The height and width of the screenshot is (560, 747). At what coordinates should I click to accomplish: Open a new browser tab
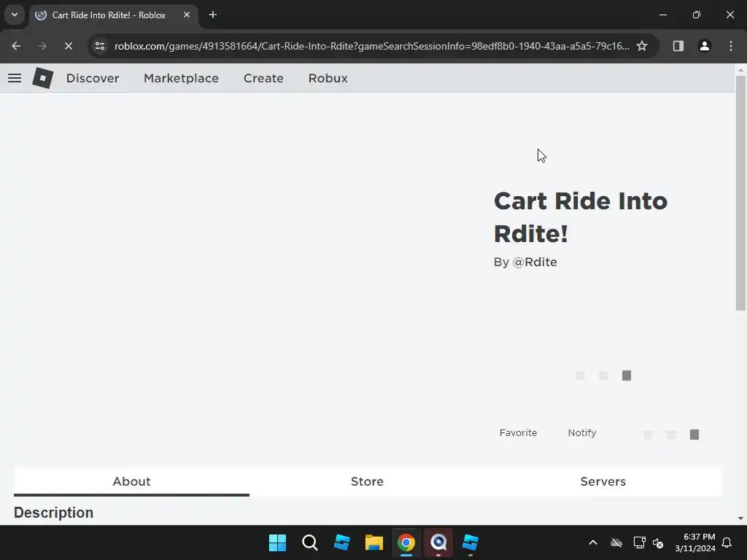pos(213,15)
